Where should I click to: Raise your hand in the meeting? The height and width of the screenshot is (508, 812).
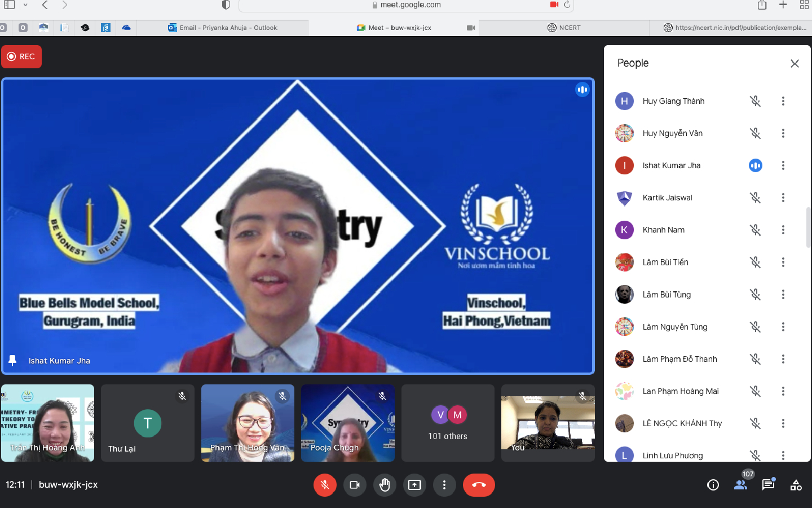(385, 485)
